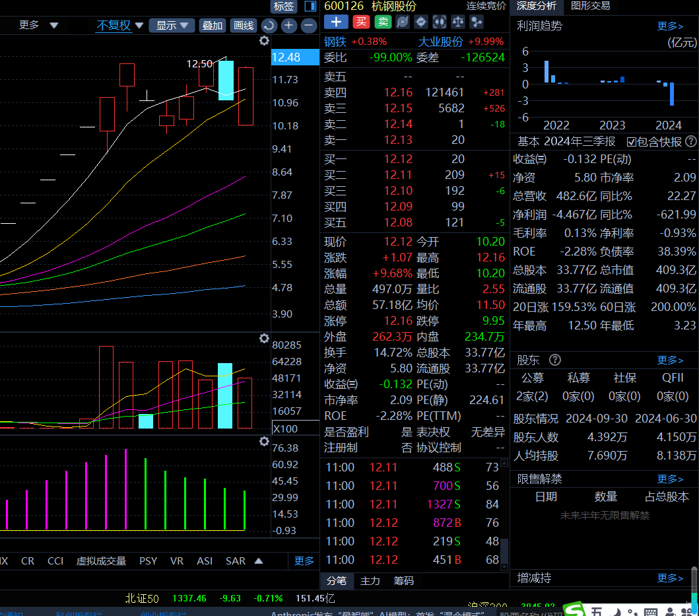This screenshot has width=699, height=616.
Task: Select the CCI indicator tab
Action: tap(55, 561)
